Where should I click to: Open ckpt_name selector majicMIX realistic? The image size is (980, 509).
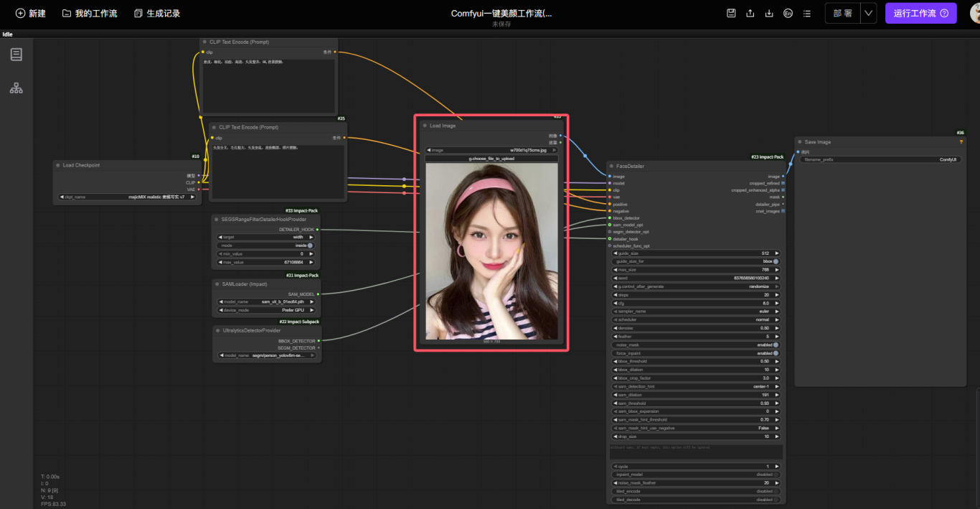coord(127,197)
